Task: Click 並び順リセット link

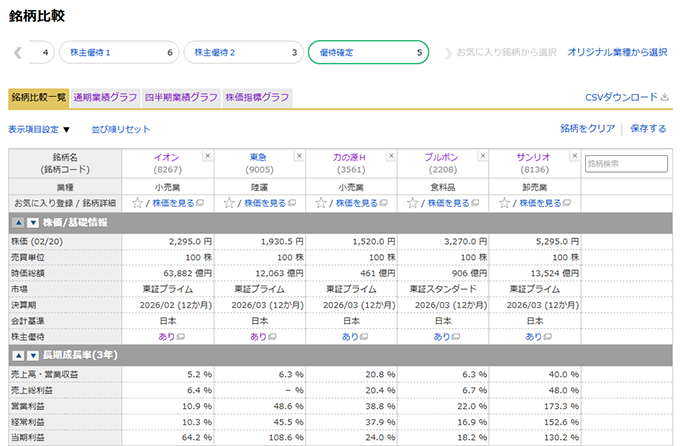Action: click(x=121, y=129)
